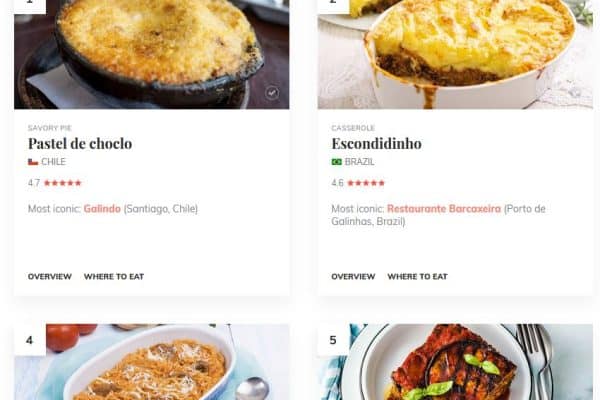Image resolution: width=600 pixels, height=400 pixels.
Task: Select Overview tab for Pastel de choclo
Action: click(x=50, y=276)
